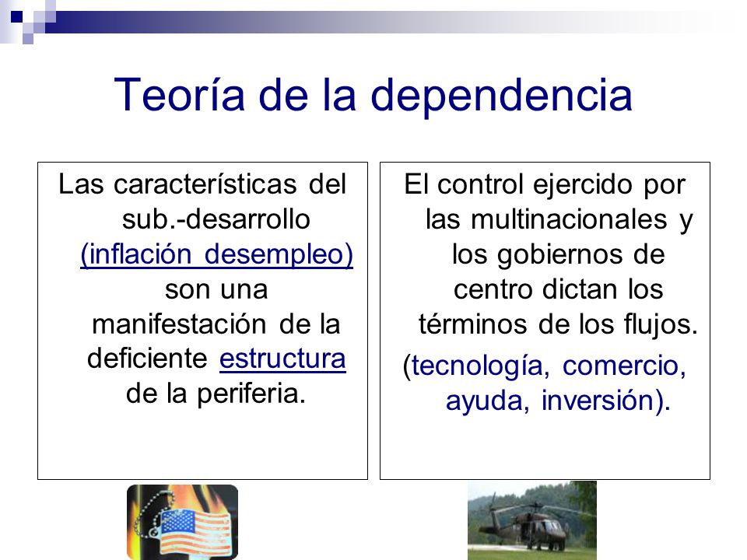
Task: Select the text "términos de los flujos."
Action: pyautogui.click(x=559, y=325)
